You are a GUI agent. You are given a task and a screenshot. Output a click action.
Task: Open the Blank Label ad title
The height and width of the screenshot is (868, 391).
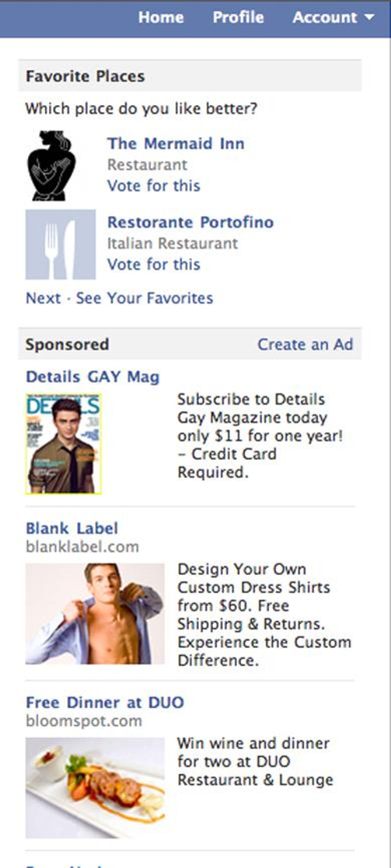(72, 528)
